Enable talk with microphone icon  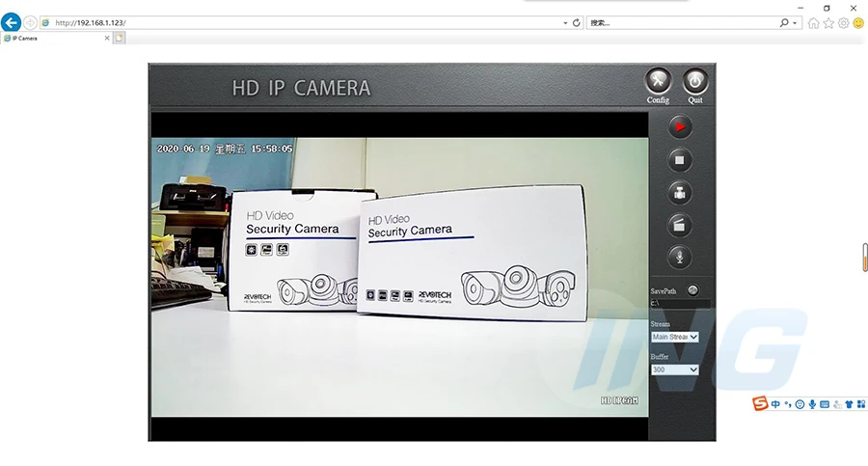[679, 257]
